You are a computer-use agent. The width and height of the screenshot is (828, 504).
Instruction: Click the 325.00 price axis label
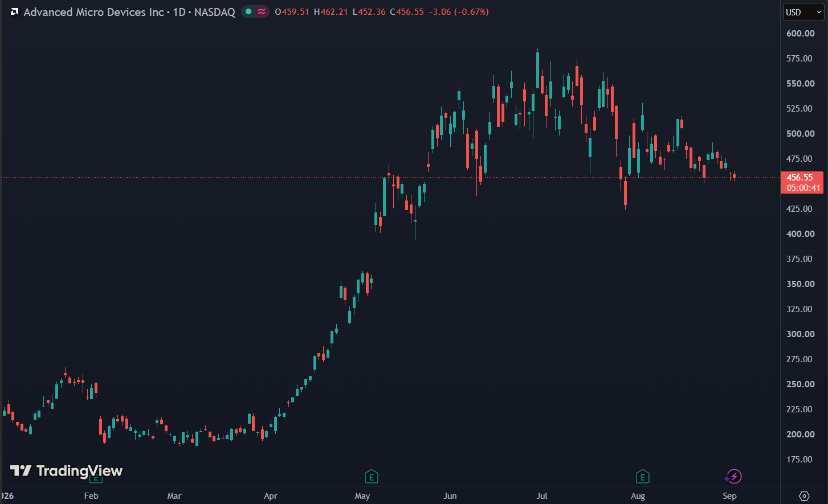tap(801, 309)
